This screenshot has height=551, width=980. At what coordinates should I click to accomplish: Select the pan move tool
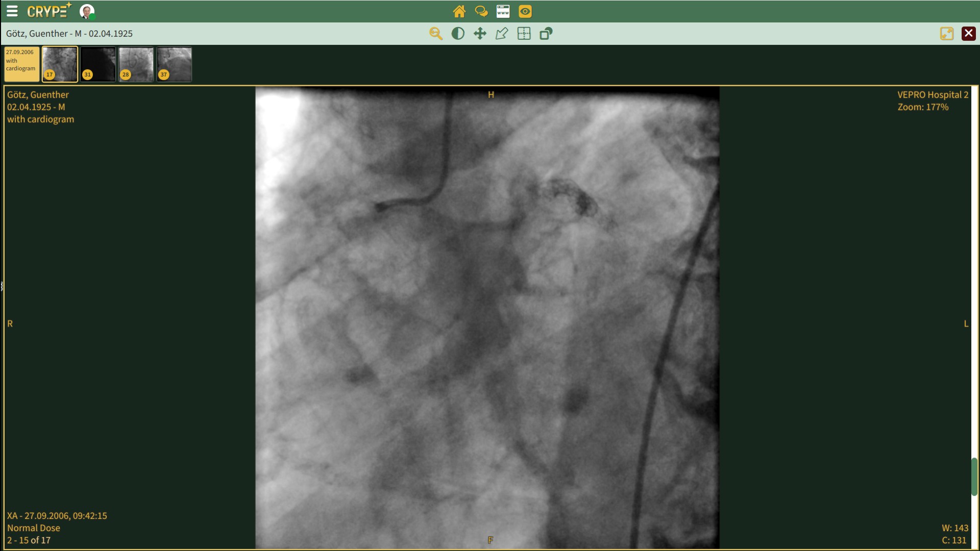coord(480,34)
